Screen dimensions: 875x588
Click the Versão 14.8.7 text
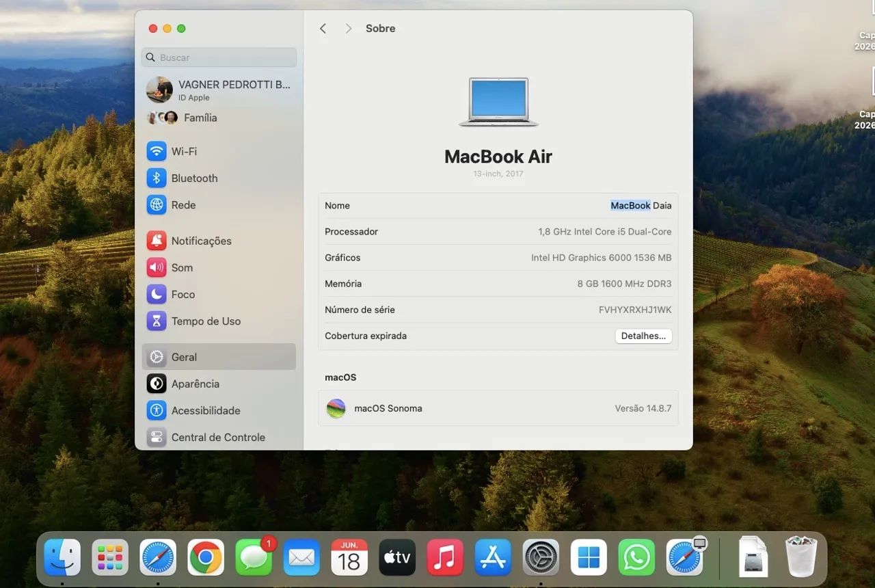[643, 408]
